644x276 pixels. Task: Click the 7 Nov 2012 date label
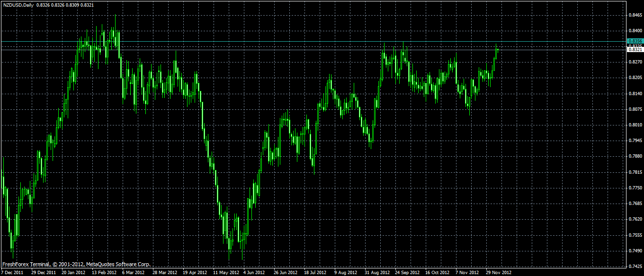tap(467, 273)
